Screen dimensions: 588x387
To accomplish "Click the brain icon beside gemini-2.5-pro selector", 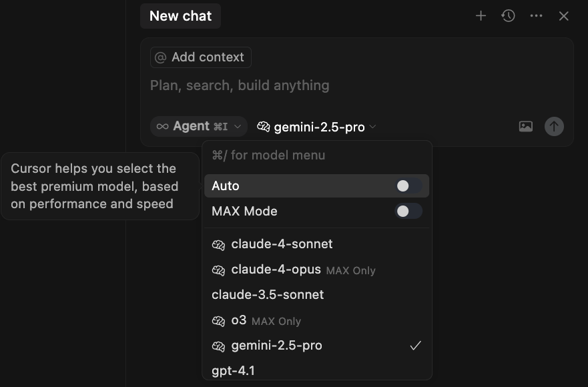I will [263, 127].
